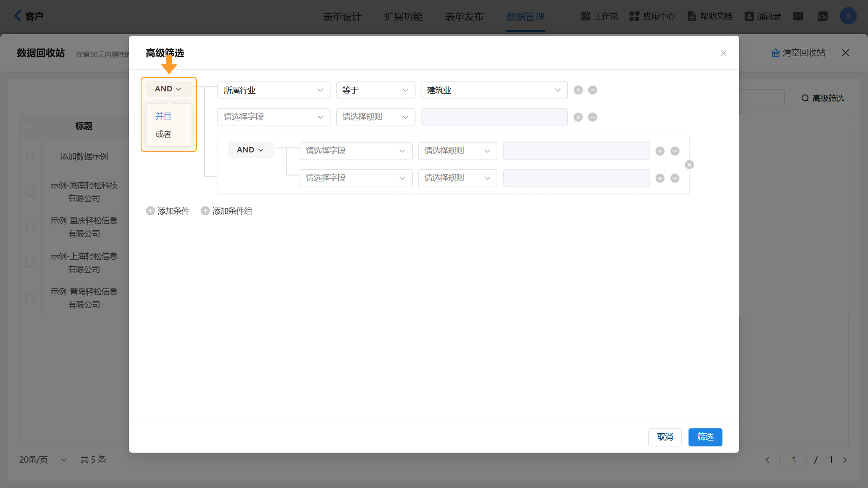This screenshot has height=488, width=868.
Task: Check the 添加数据示例 row checkbox
Action: click(30, 156)
